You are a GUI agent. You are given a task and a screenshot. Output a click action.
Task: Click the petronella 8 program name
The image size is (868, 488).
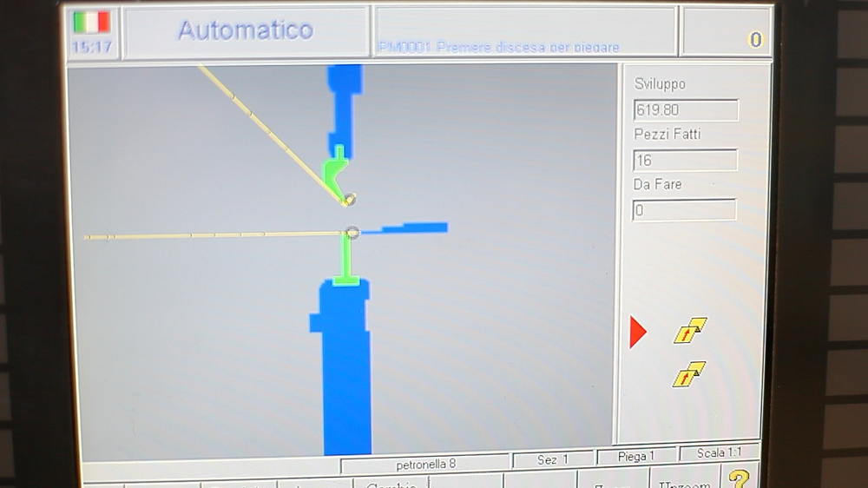coord(425,465)
